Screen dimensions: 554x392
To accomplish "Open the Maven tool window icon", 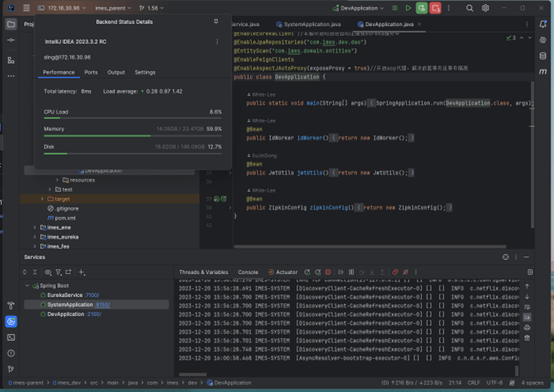I will click(x=543, y=72).
